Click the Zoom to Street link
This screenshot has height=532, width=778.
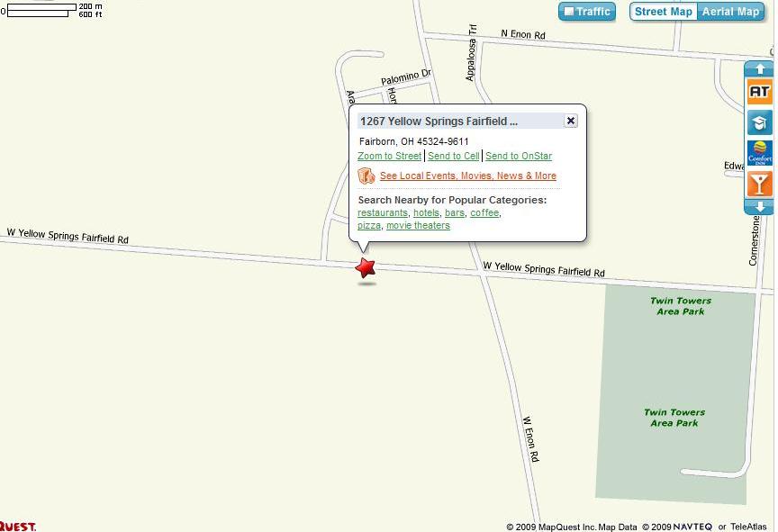coord(390,156)
